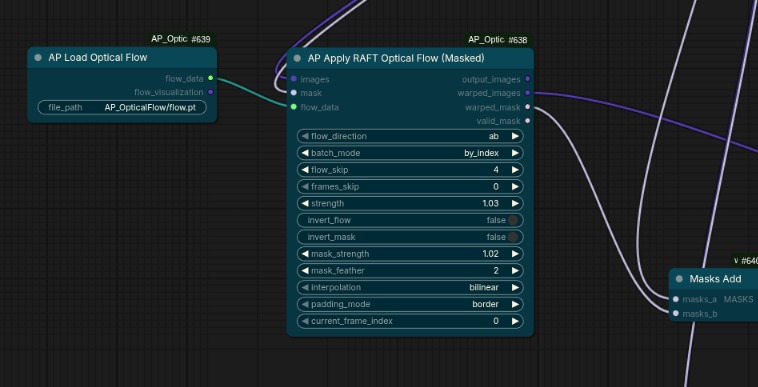Viewport: 758px width, 387px height.
Task: Click the flow_data output port on Load node
Action: pos(210,78)
